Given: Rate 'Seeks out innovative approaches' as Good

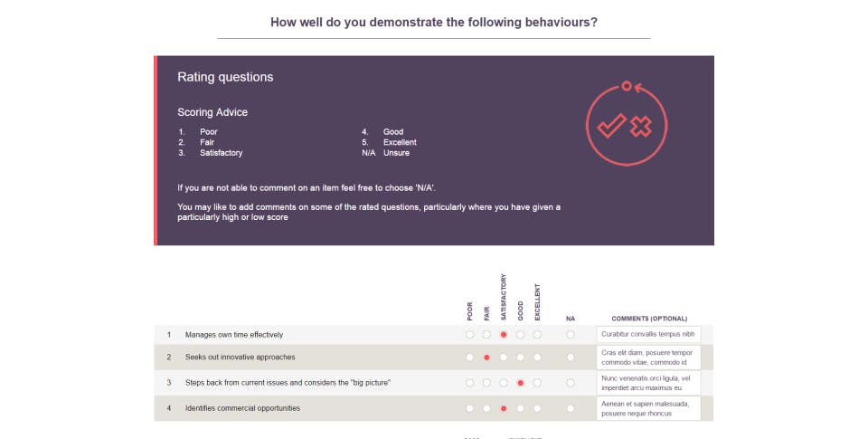Looking at the screenshot, I should tap(520, 358).
